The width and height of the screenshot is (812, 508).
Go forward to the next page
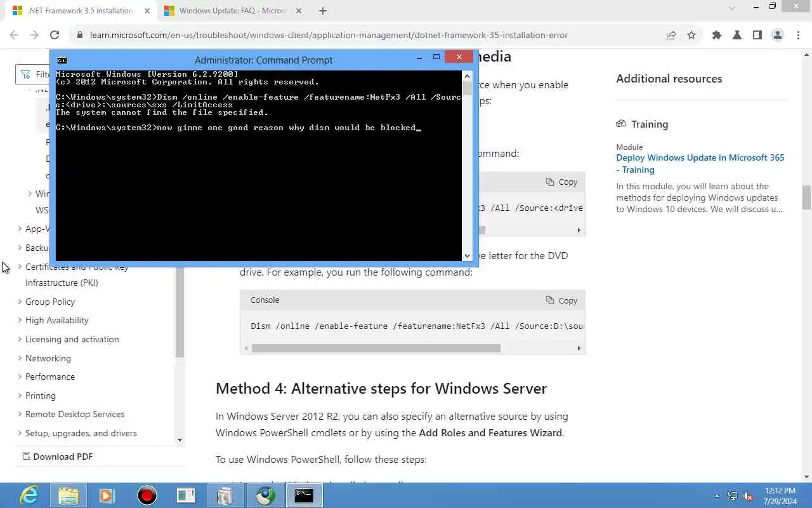34,35
